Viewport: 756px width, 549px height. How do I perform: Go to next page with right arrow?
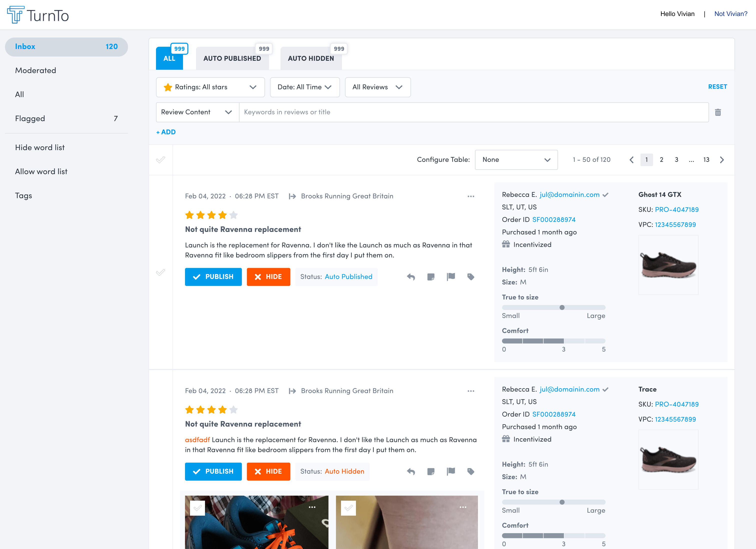tap(722, 160)
